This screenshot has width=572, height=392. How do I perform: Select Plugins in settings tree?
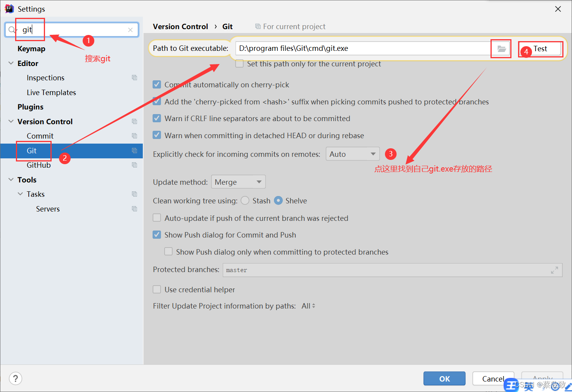[x=30, y=107]
